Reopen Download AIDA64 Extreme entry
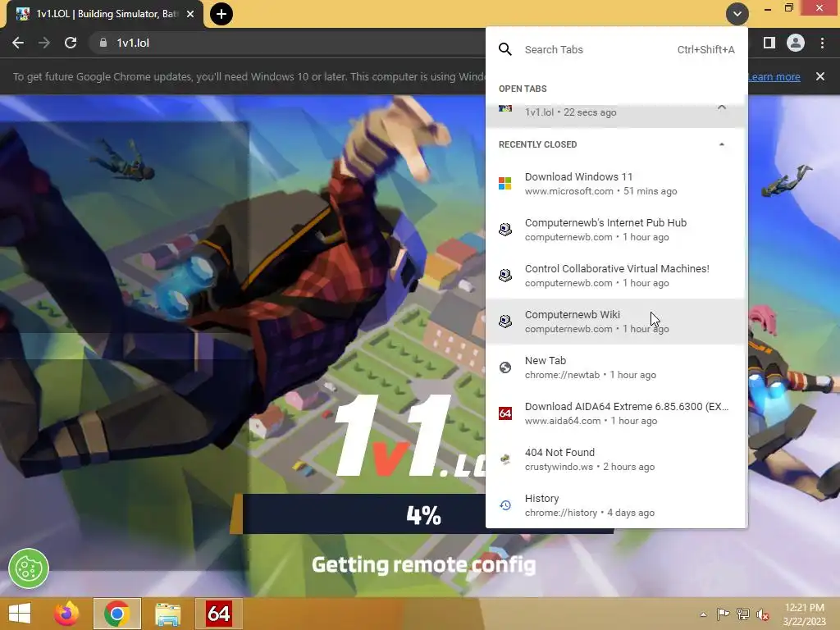The width and height of the screenshot is (840, 630). pos(615,413)
